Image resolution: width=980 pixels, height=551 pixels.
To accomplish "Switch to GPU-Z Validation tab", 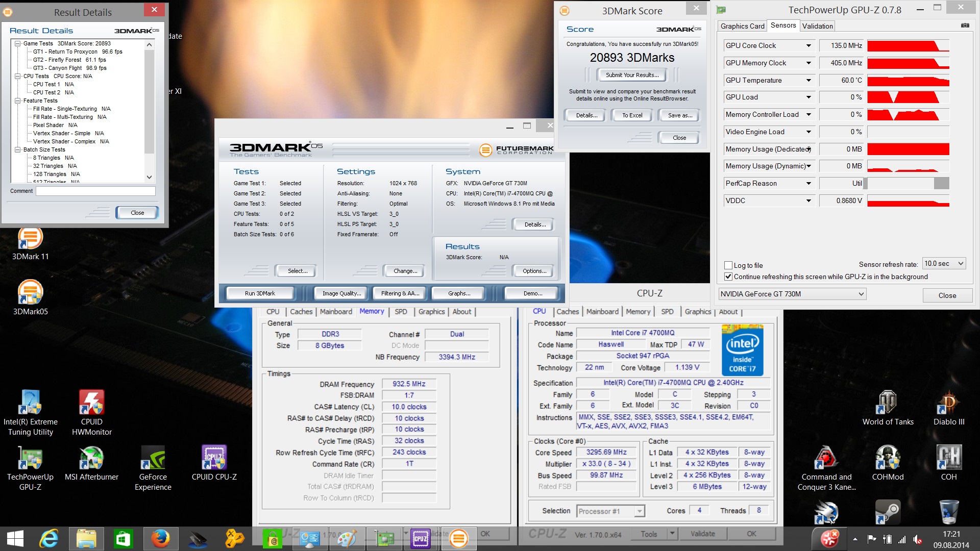I will coord(817,26).
